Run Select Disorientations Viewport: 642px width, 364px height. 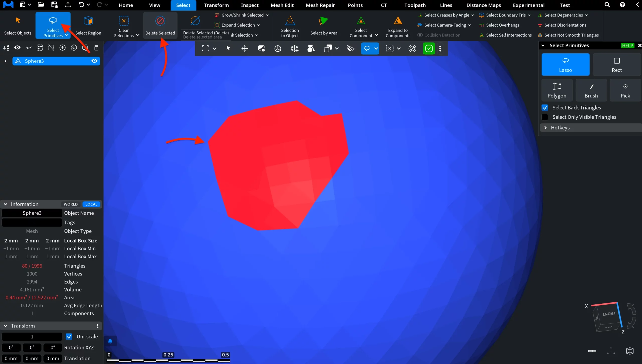(562, 25)
